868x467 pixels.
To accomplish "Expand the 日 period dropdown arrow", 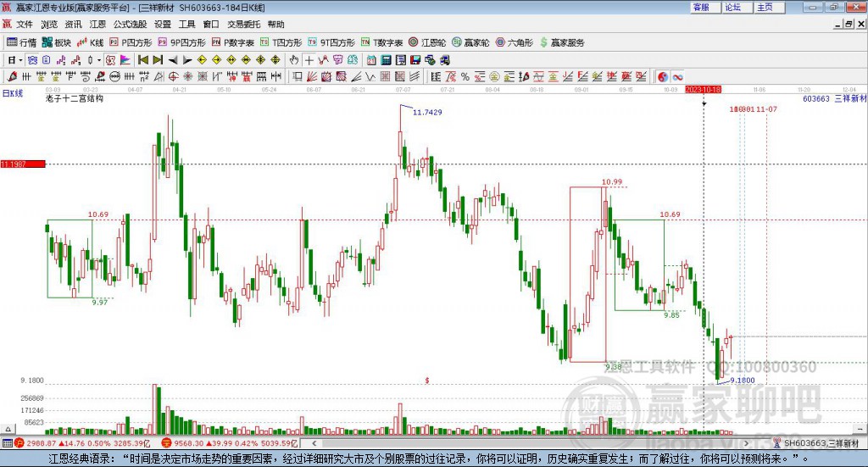I will pyautogui.click(x=20, y=60).
